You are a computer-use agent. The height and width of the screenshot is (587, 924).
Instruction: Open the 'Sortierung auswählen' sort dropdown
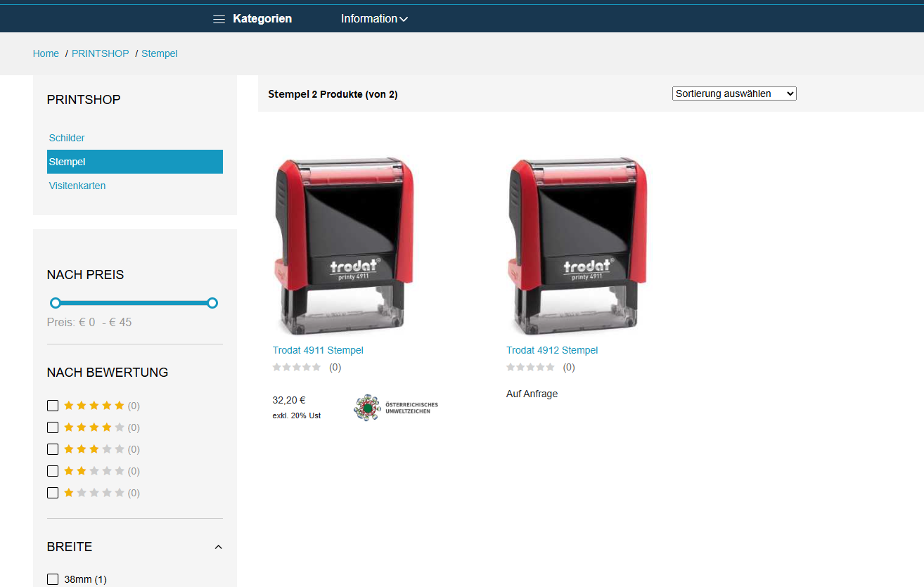(734, 93)
